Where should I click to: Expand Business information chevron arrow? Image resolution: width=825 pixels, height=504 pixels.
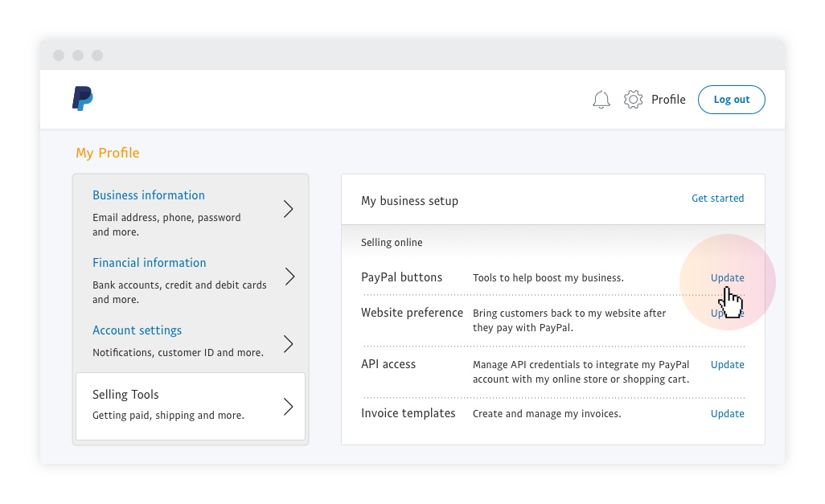click(x=288, y=210)
